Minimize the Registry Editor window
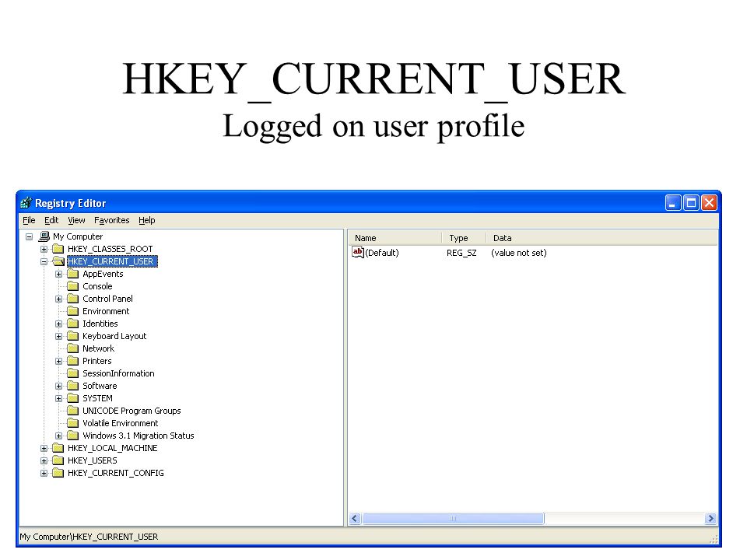Image resolution: width=747 pixels, height=560 pixels. [673, 203]
